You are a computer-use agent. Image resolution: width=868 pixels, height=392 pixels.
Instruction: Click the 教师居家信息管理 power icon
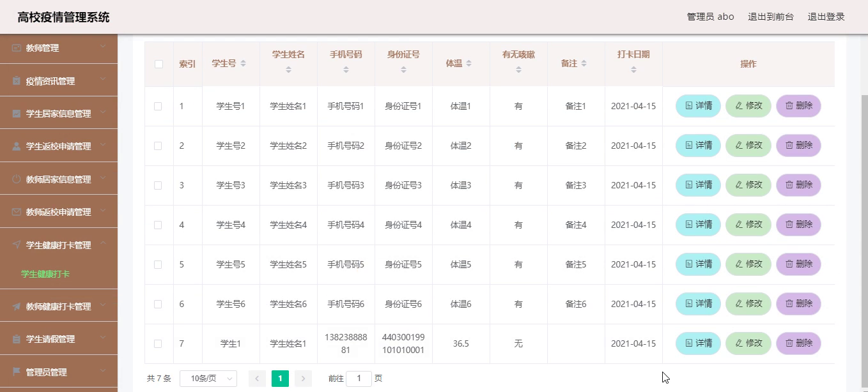click(x=17, y=179)
